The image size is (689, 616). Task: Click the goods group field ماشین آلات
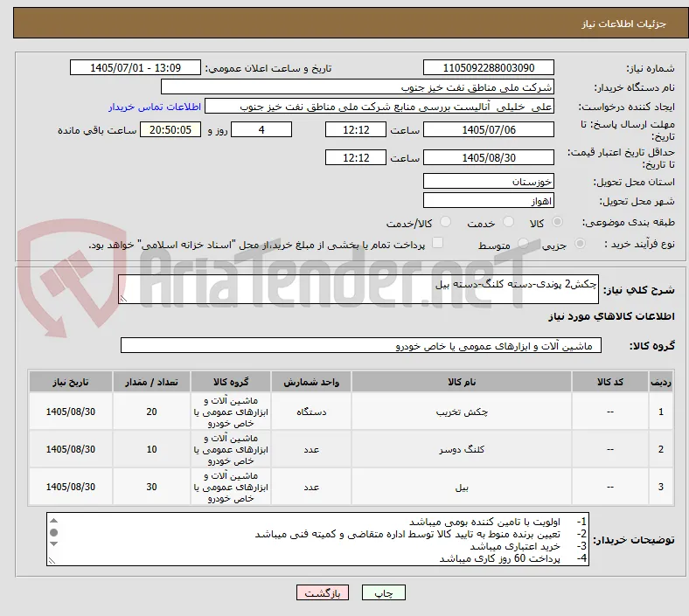pos(361,345)
